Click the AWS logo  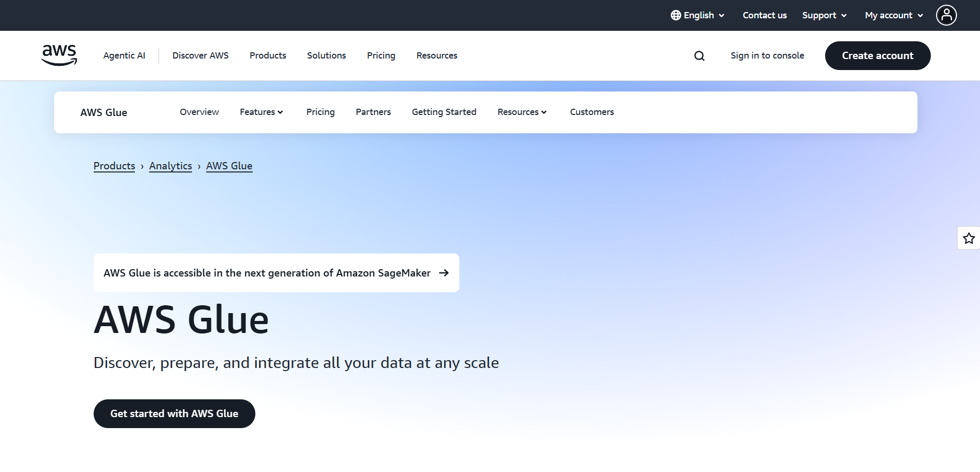[59, 55]
